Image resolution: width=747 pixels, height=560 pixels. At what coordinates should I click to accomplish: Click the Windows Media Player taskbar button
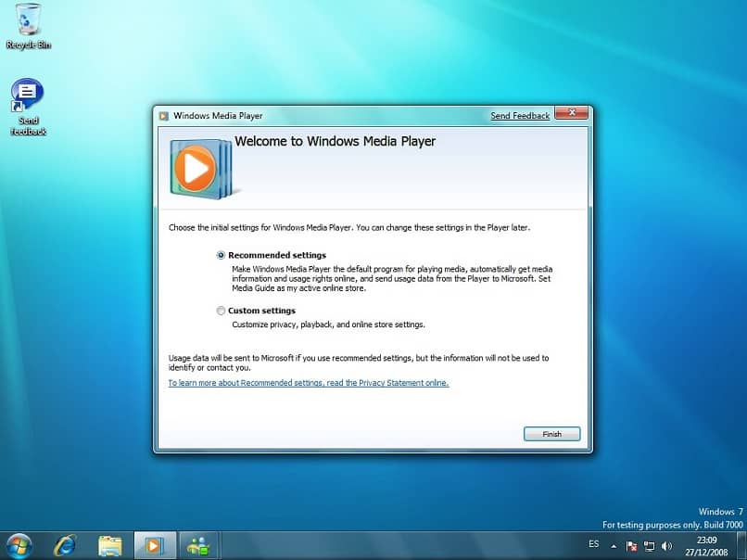point(155,546)
